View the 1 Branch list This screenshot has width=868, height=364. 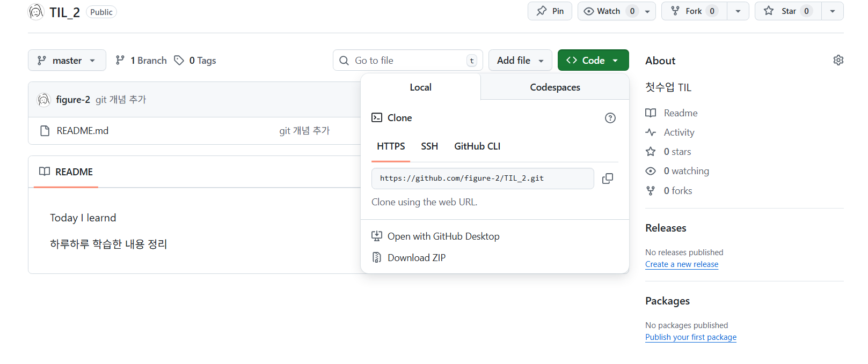click(x=142, y=61)
